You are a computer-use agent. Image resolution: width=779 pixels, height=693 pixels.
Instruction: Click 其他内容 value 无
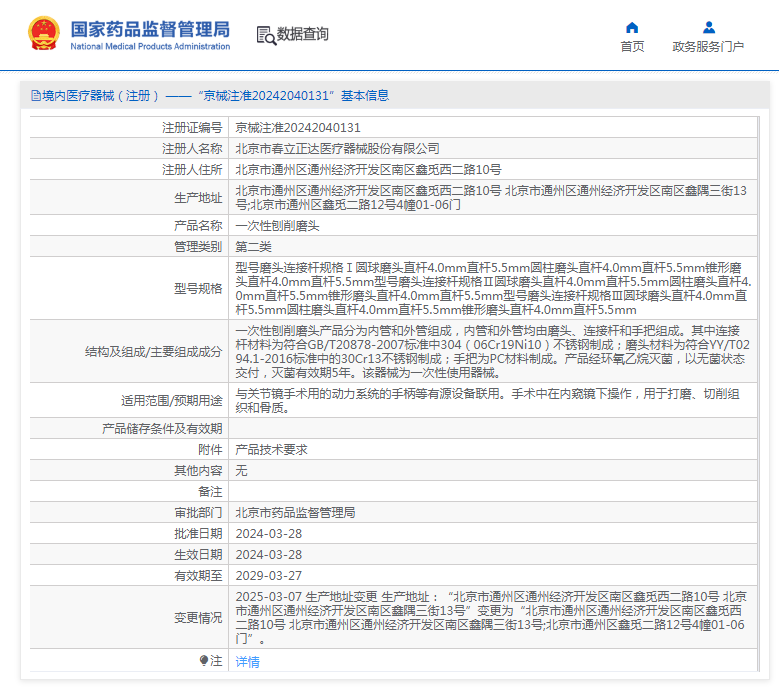coord(241,470)
